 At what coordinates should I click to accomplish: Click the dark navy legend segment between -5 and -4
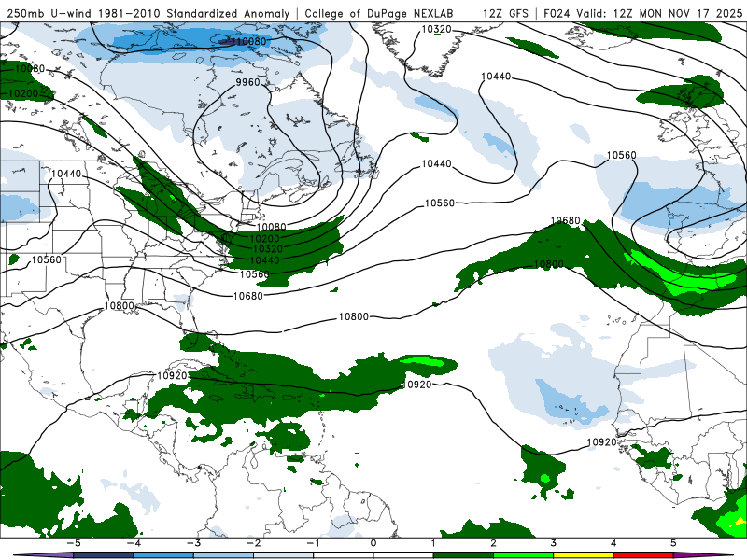coord(104,555)
